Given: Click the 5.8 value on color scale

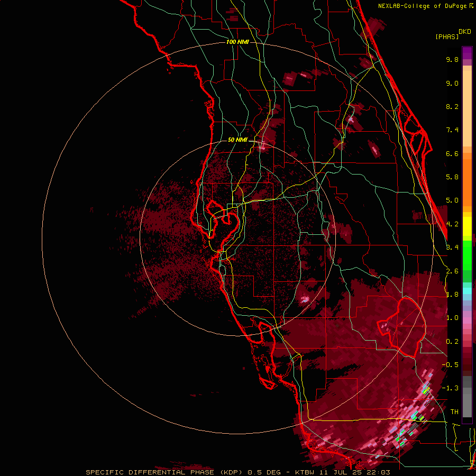Looking at the screenshot, I should click(452, 177).
